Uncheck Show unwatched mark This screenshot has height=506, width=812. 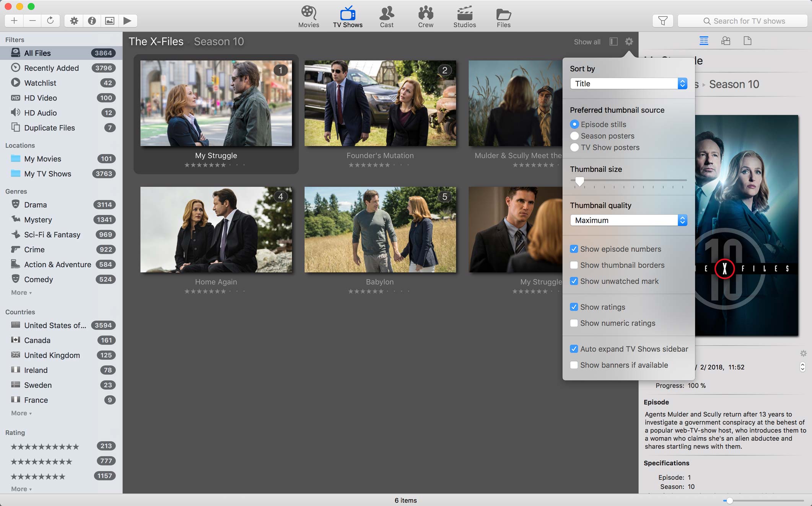(614, 281)
